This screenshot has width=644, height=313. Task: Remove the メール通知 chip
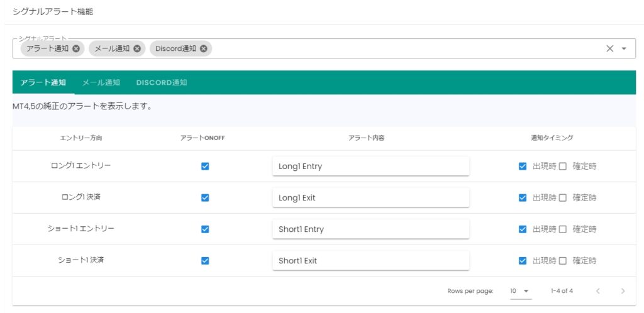(137, 48)
